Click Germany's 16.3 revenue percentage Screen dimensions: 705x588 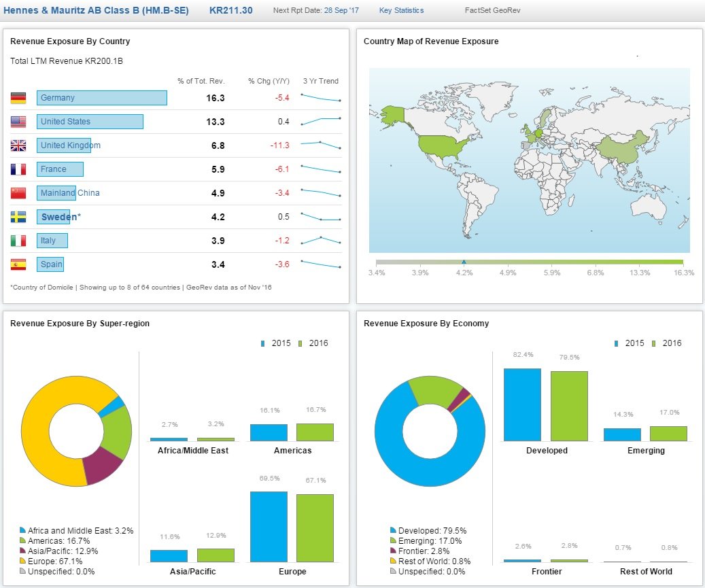coord(216,98)
